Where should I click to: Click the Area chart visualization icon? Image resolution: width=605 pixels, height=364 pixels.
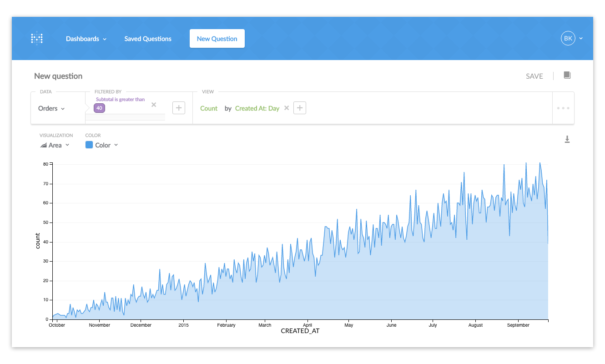44,145
